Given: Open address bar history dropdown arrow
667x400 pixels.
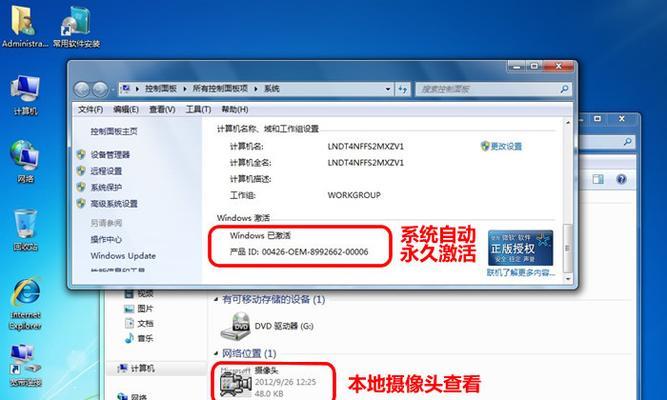Looking at the screenshot, I should 388,89.
